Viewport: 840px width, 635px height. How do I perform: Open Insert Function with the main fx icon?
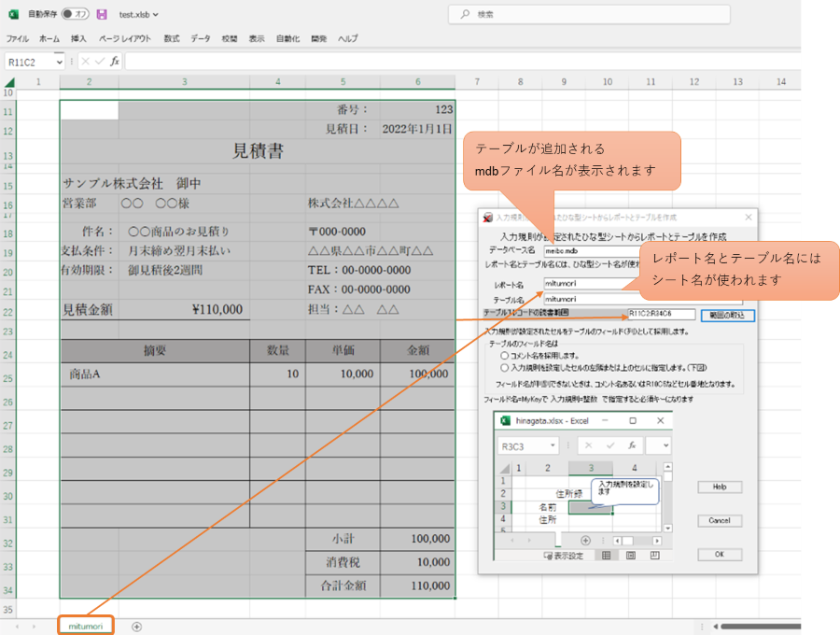[115, 62]
